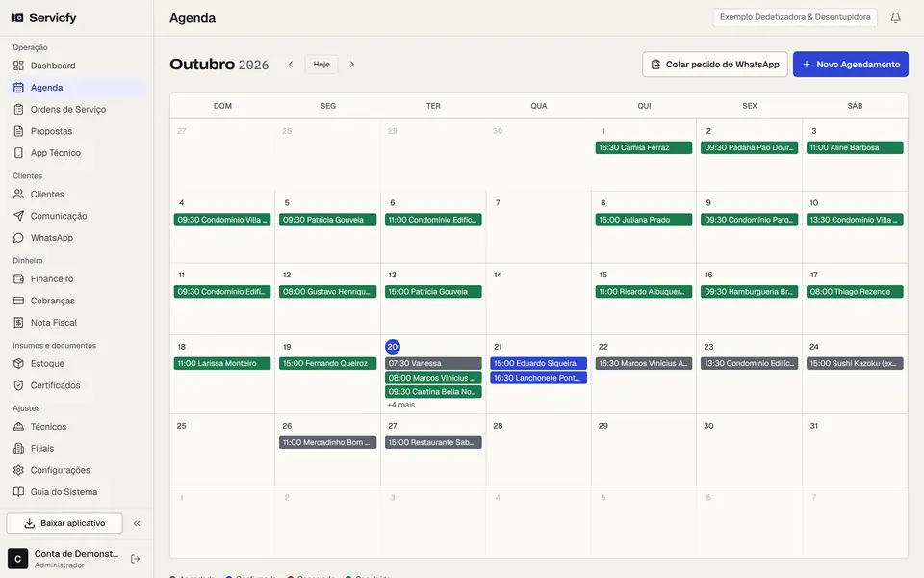Screen dimensions: 924x578
Task: Click the Servicfy logo
Action: 43,17
